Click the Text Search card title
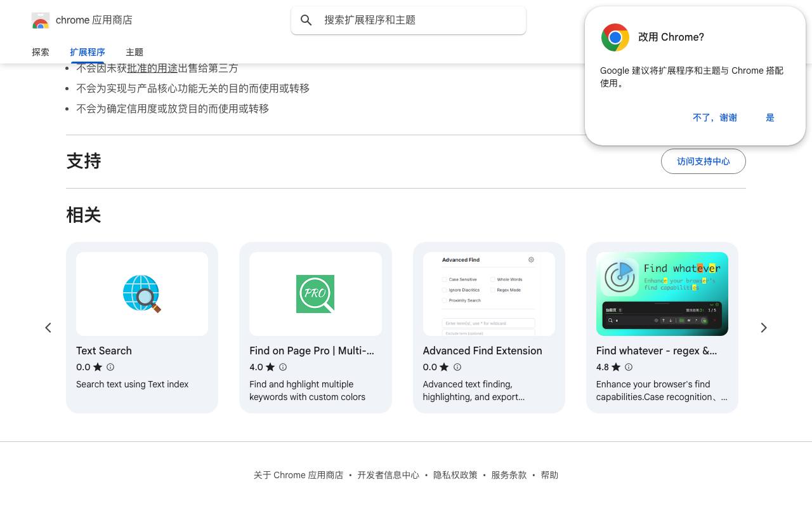This screenshot has height=508, width=812. [104, 351]
